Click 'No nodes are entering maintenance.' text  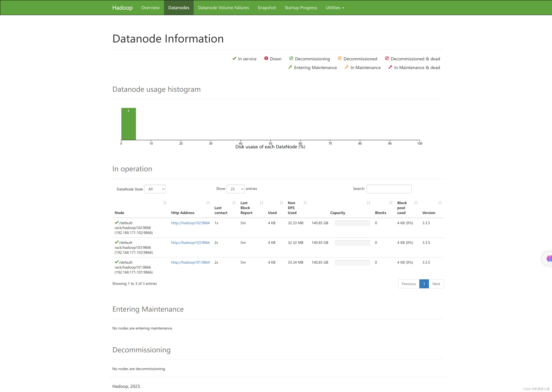tap(142, 328)
